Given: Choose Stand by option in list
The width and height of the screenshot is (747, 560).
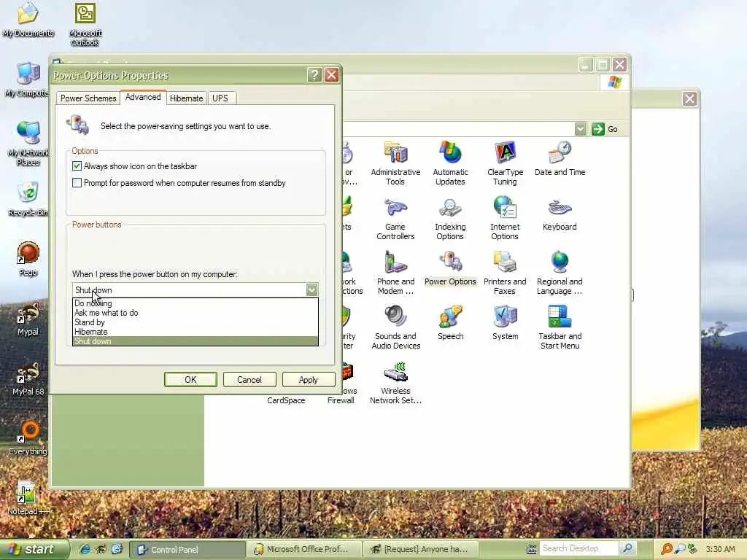Looking at the screenshot, I should click(x=196, y=322).
